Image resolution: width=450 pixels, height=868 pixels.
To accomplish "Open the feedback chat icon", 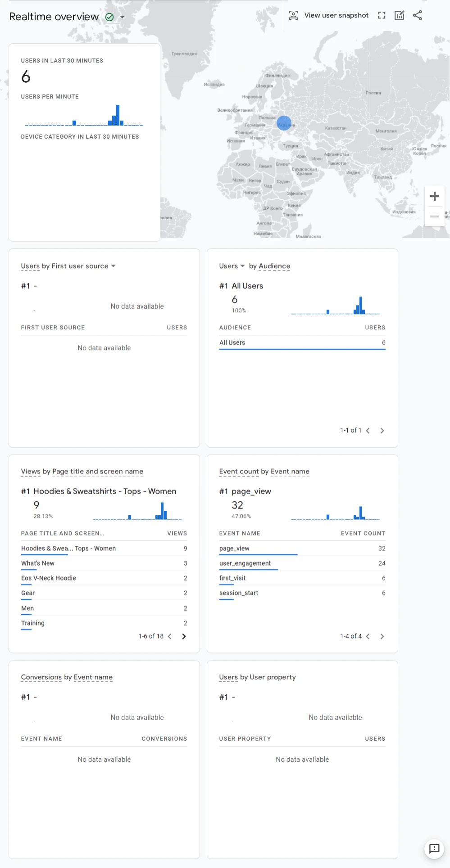I will (x=434, y=848).
